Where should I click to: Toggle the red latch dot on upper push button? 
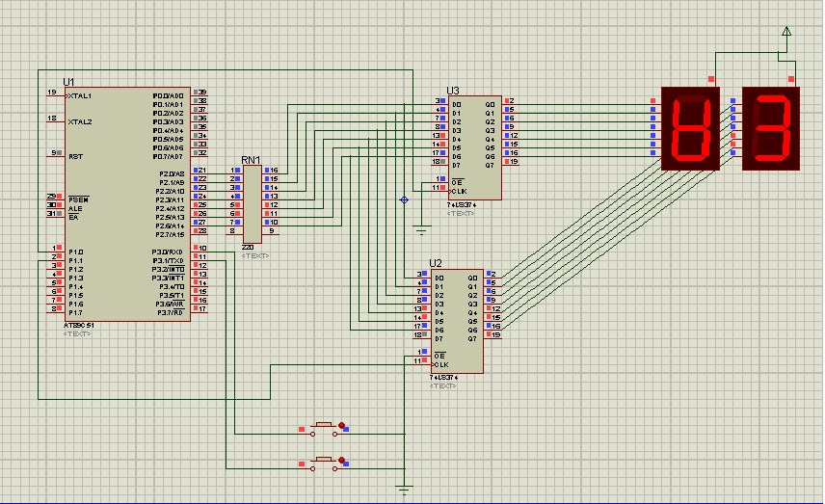click(341, 424)
